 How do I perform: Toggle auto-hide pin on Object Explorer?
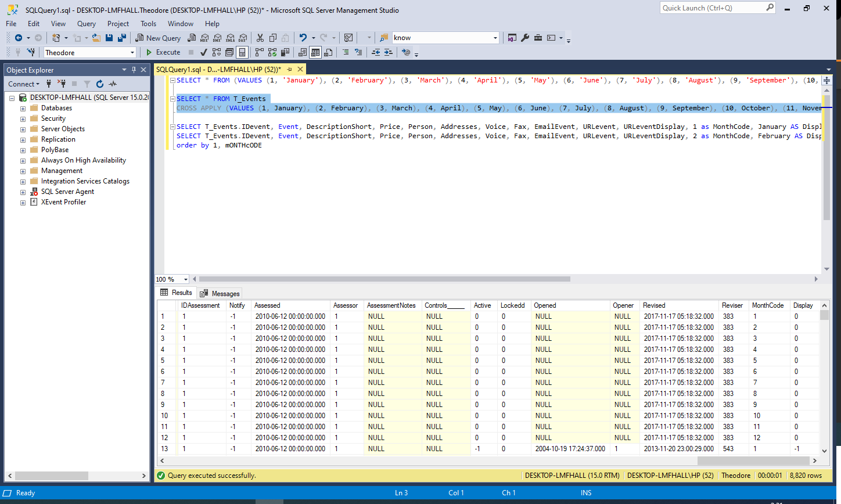pos(134,70)
